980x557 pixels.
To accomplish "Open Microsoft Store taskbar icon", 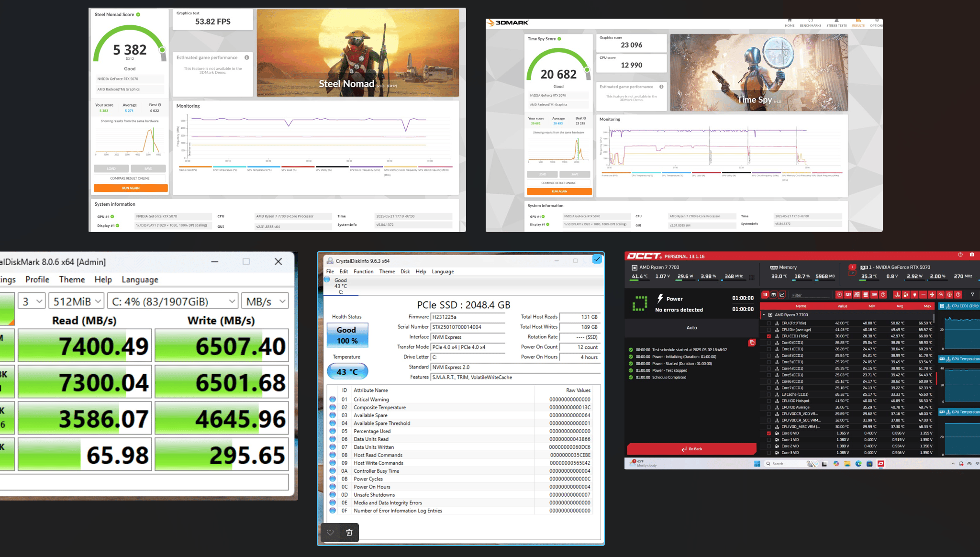I will pyautogui.click(x=869, y=464).
